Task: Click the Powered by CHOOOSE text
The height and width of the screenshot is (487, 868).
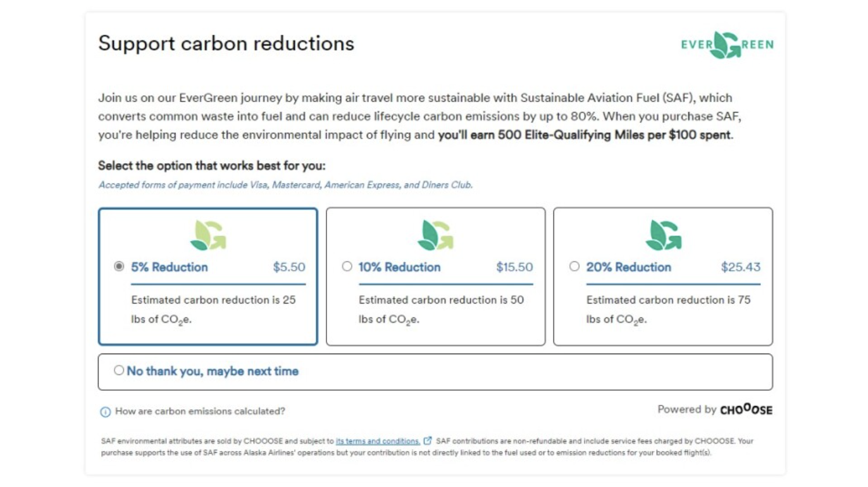Action: (714, 410)
